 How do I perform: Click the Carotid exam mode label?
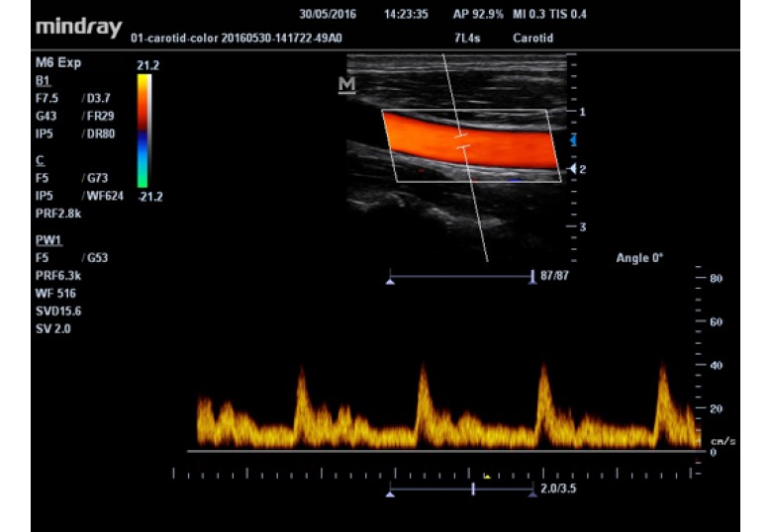(532, 38)
